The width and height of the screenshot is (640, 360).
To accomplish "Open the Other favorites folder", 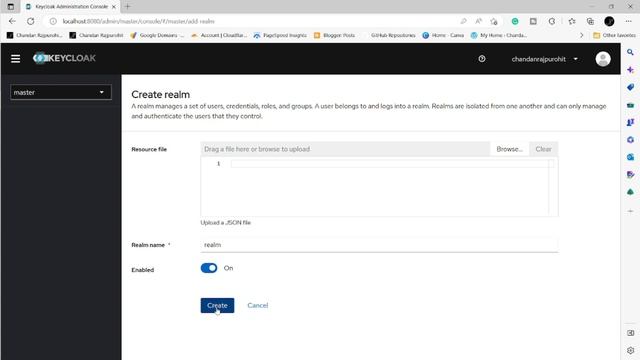I will 614,36.
